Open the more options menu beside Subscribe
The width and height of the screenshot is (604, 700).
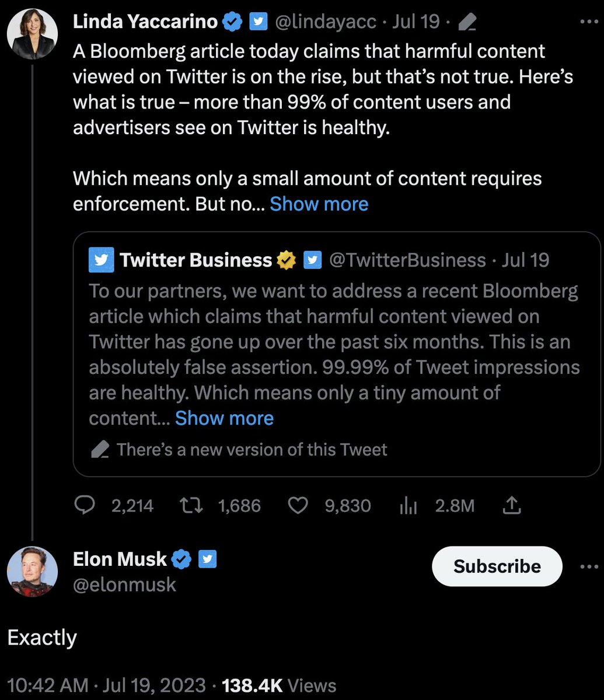coord(589,566)
